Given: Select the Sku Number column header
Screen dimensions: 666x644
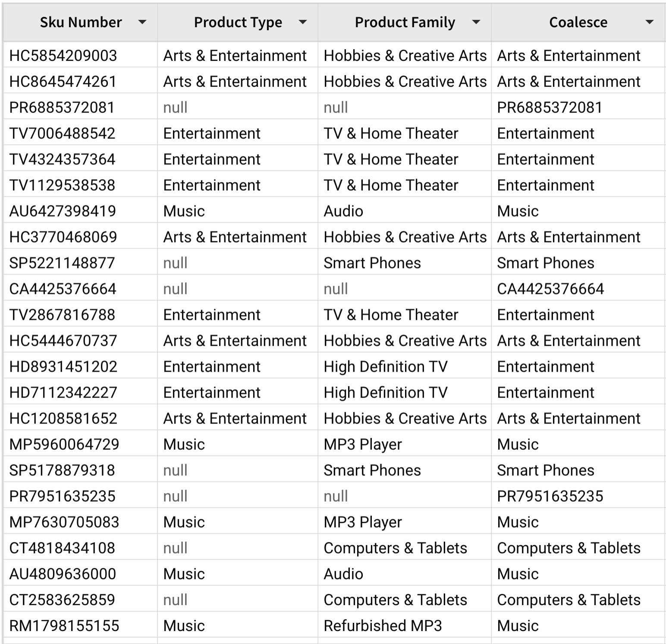Looking at the screenshot, I should tap(81, 22).
